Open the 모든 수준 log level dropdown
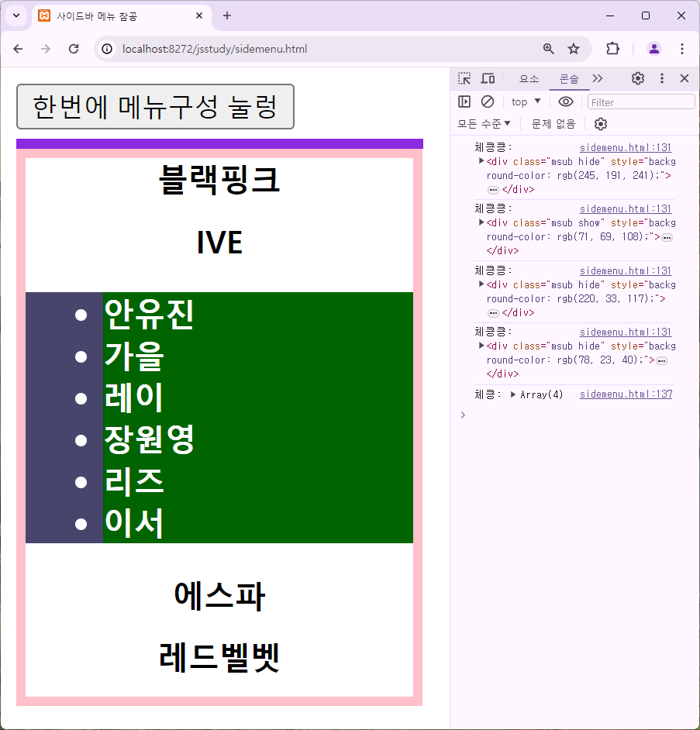The height and width of the screenshot is (730, 700). click(484, 124)
